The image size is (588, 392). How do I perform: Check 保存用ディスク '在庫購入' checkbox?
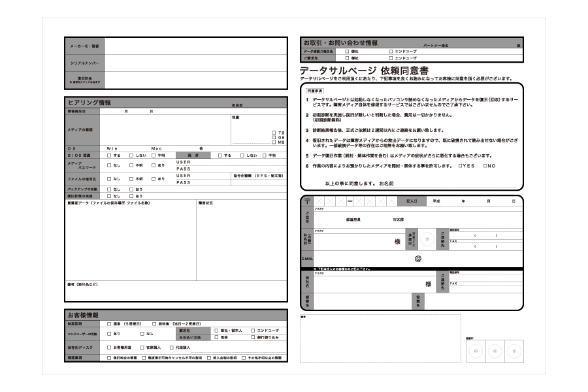(141, 348)
